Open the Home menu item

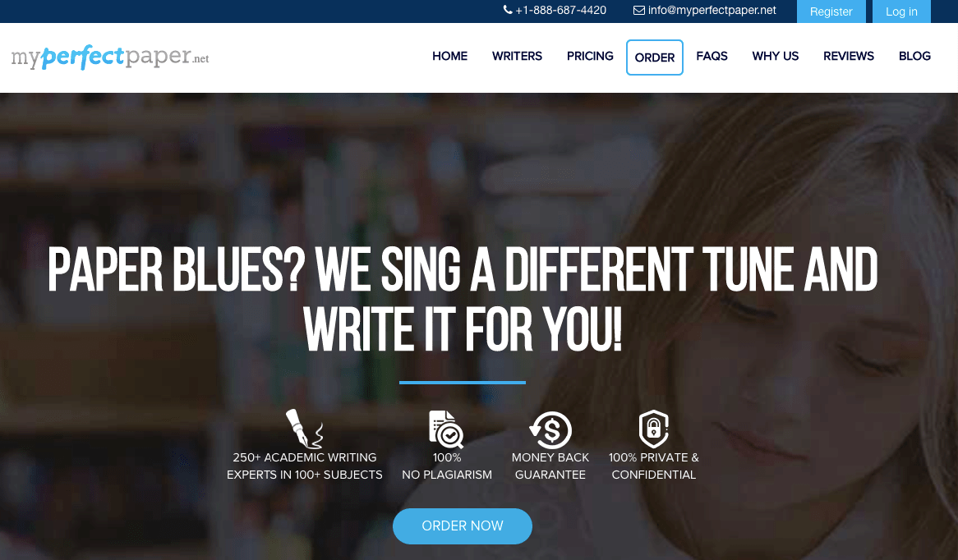click(x=449, y=56)
